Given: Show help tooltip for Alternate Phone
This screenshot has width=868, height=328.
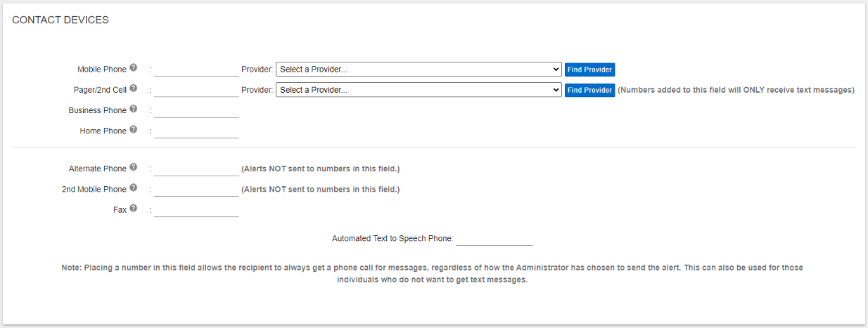Looking at the screenshot, I should pyautogui.click(x=133, y=168).
